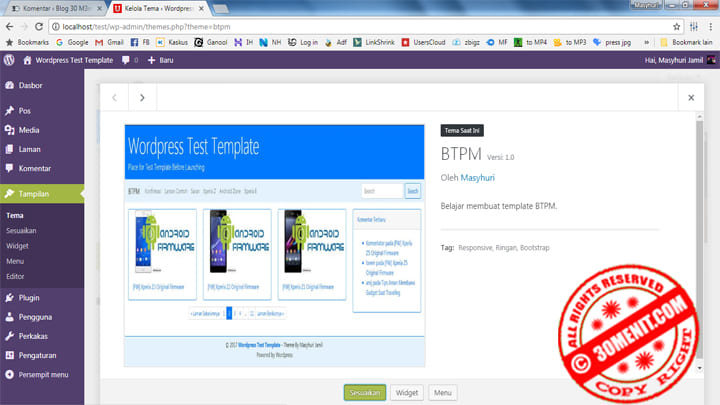Screen dimensions: 720x405
Task: Open the Kaskus bookmark
Action: tap(172, 42)
